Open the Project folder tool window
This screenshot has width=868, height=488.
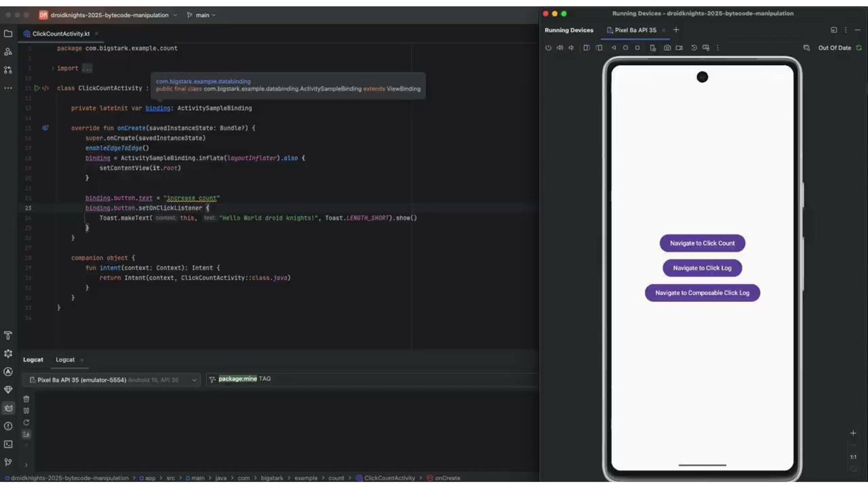pyautogui.click(x=8, y=33)
